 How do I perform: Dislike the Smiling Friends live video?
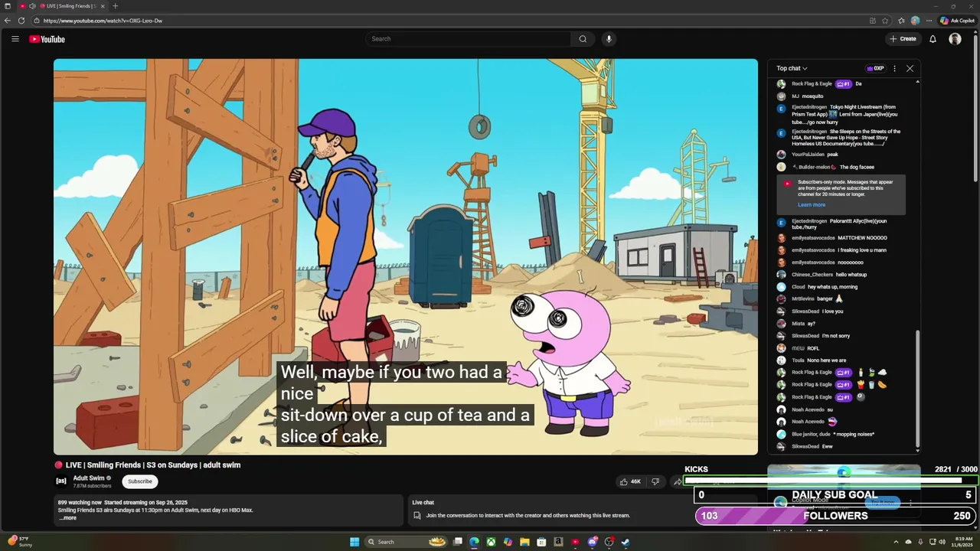655,481
